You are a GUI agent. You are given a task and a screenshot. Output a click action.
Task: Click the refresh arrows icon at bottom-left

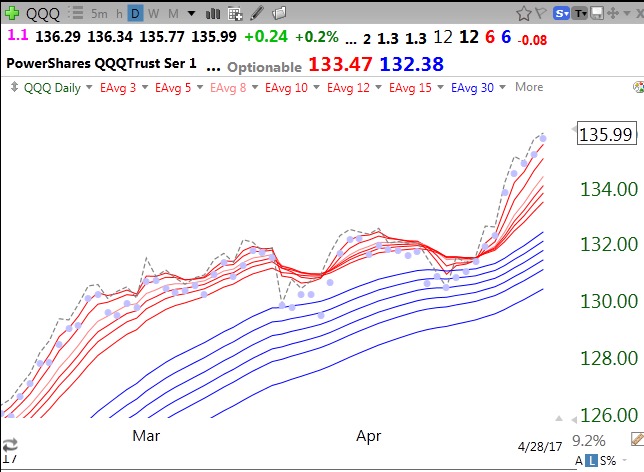[x=9, y=444]
